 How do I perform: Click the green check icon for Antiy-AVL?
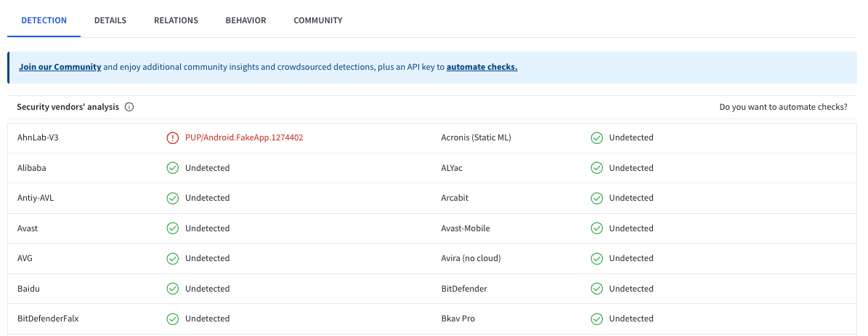(x=173, y=198)
